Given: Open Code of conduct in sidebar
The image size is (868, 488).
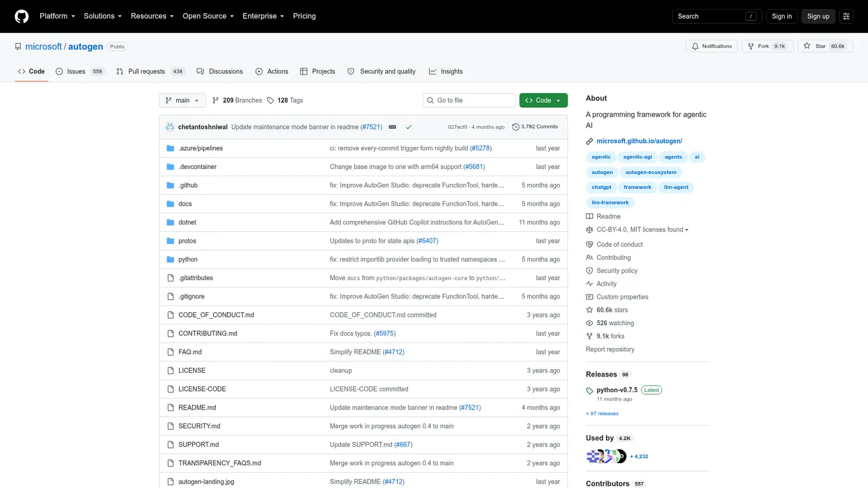Looking at the screenshot, I should (x=619, y=245).
